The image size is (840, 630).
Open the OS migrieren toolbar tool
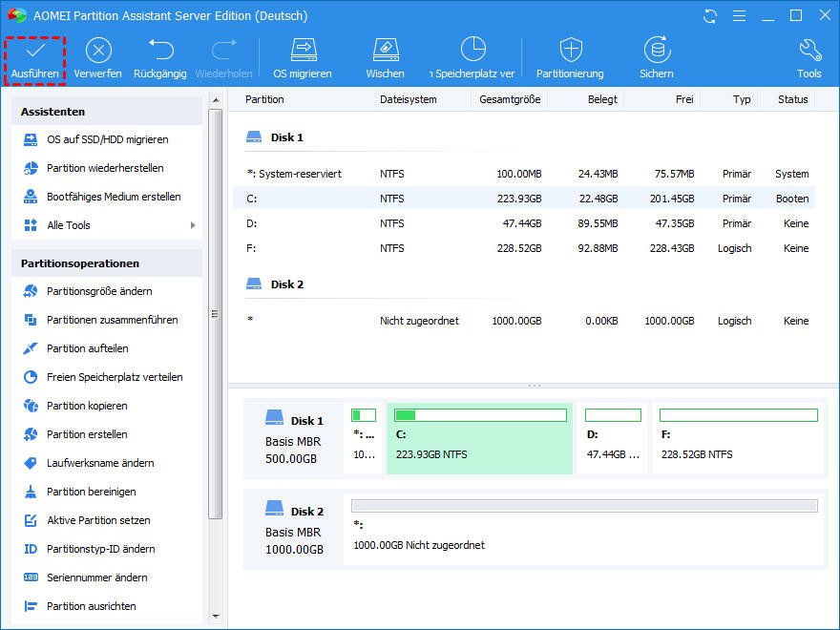(303, 51)
